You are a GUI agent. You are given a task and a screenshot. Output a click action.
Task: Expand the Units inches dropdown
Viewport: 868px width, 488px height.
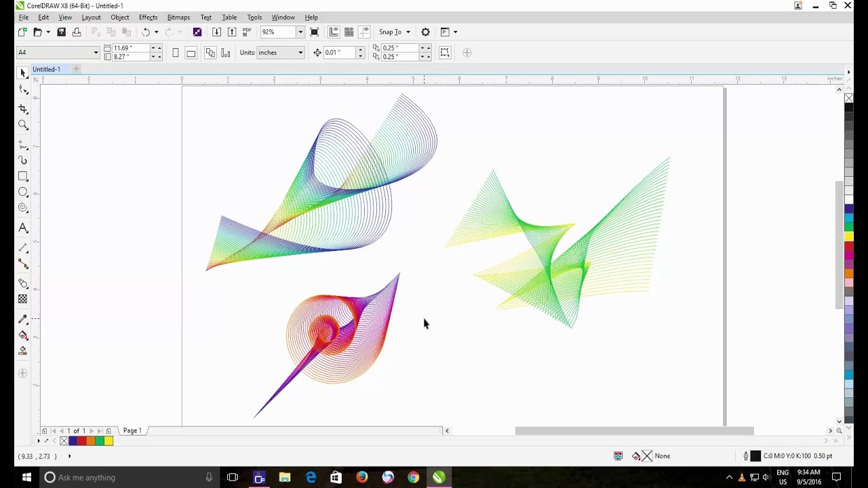(x=300, y=53)
